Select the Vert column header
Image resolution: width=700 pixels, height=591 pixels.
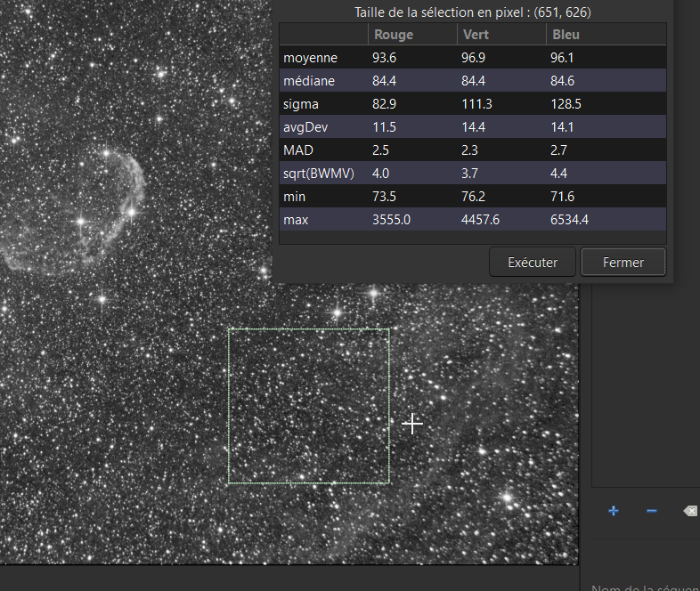click(x=501, y=35)
